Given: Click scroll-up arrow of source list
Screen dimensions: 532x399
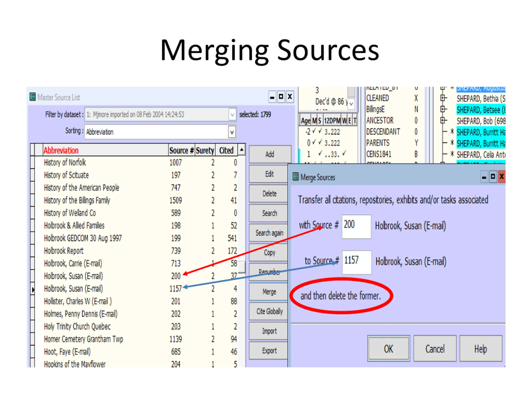Looking at the screenshot, I should (242, 150).
